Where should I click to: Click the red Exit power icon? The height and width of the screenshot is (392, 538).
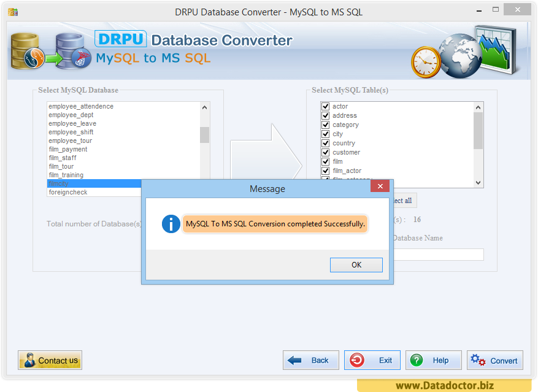pyautogui.click(x=357, y=360)
